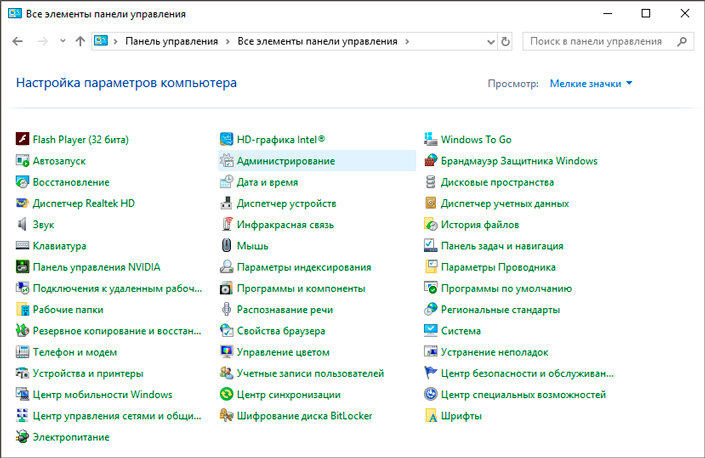Open the Центр синхронизации green icon
The width and height of the screenshot is (705, 458).
[226, 394]
